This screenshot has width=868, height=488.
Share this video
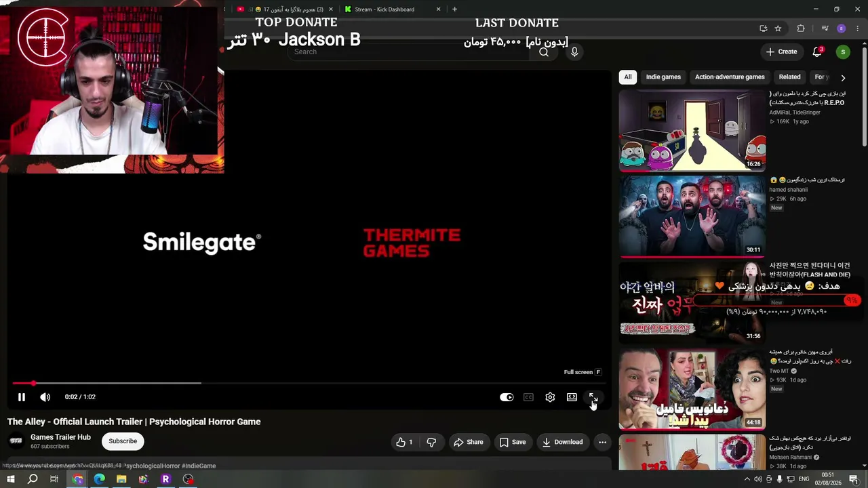pos(469,442)
